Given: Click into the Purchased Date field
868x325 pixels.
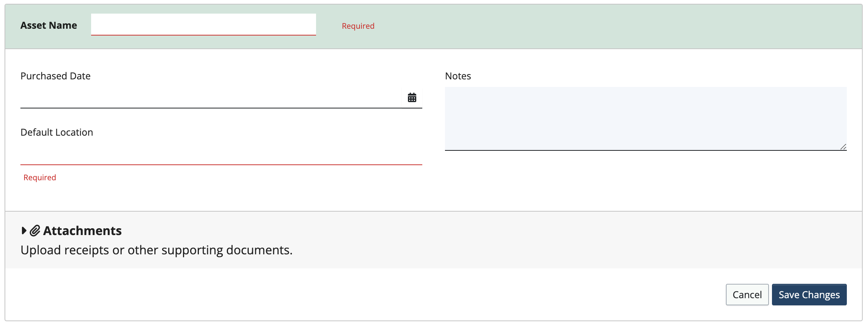Looking at the screenshot, I should [211, 98].
